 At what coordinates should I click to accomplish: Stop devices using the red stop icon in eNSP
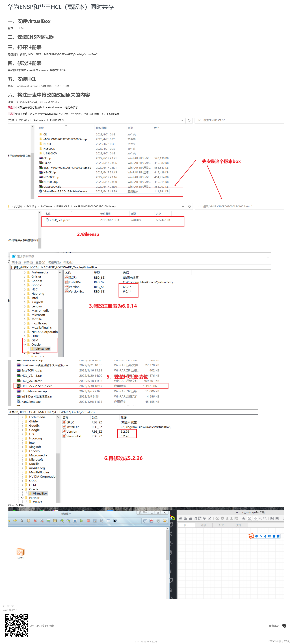[88, 521]
